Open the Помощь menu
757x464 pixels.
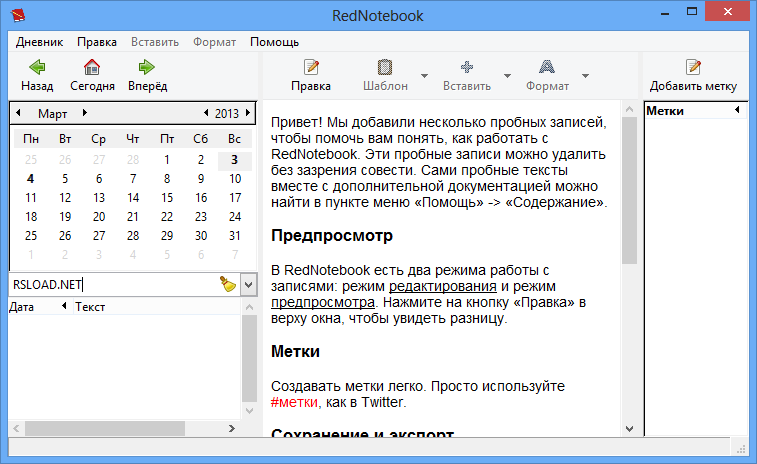274,42
